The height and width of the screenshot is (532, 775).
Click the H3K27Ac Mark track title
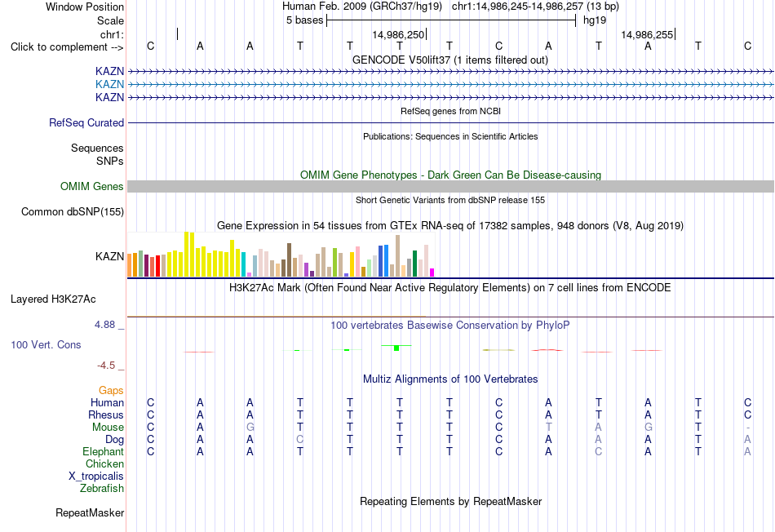point(450,288)
